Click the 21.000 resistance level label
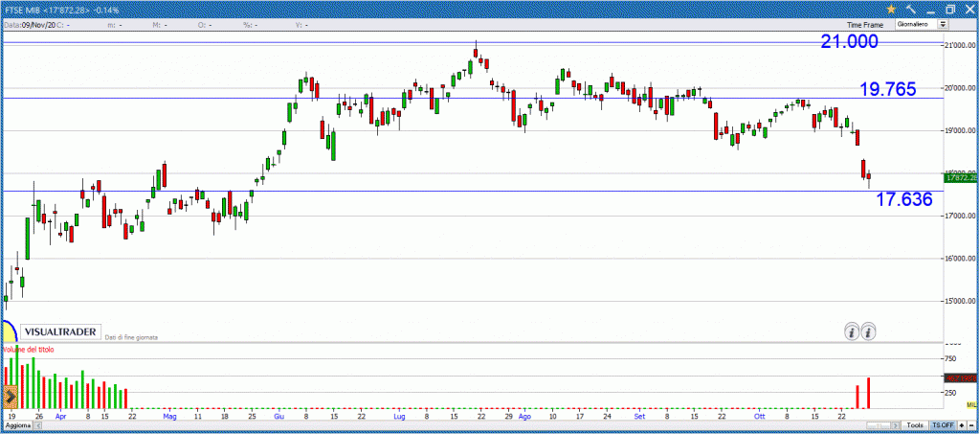 tap(850, 42)
